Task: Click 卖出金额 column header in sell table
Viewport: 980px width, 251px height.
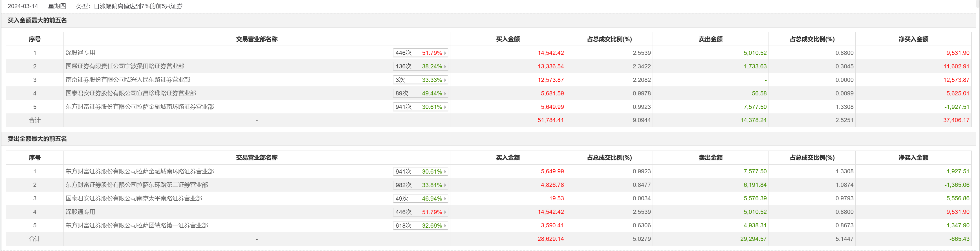Action: (710, 158)
